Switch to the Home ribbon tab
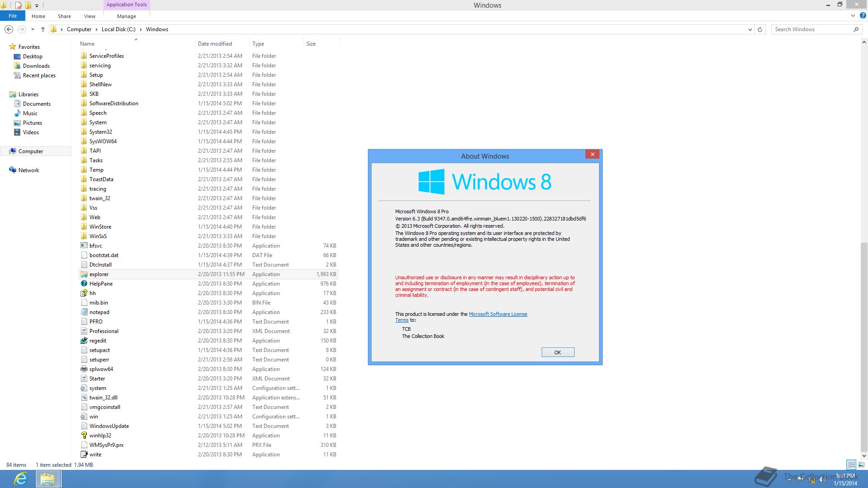The image size is (868, 488). coord(38,16)
